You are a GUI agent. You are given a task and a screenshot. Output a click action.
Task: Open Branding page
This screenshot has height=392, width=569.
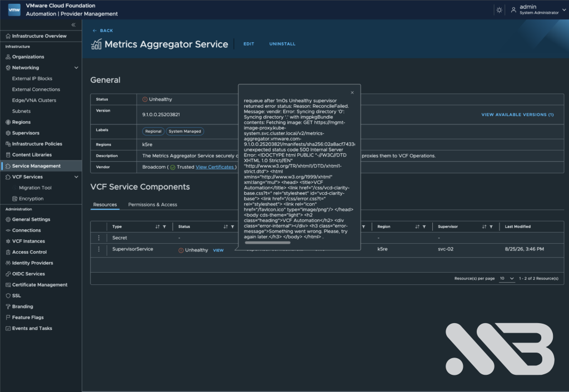pos(22,306)
